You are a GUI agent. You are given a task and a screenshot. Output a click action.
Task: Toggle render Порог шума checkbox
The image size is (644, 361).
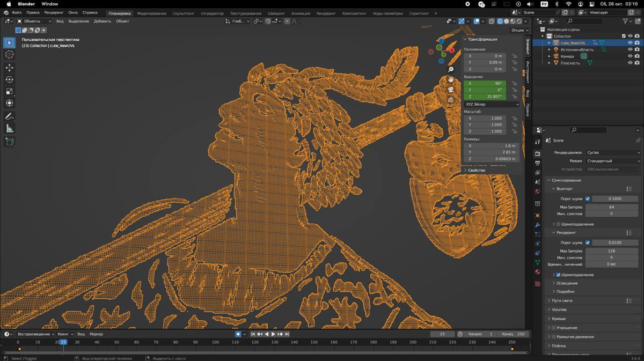tap(588, 242)
